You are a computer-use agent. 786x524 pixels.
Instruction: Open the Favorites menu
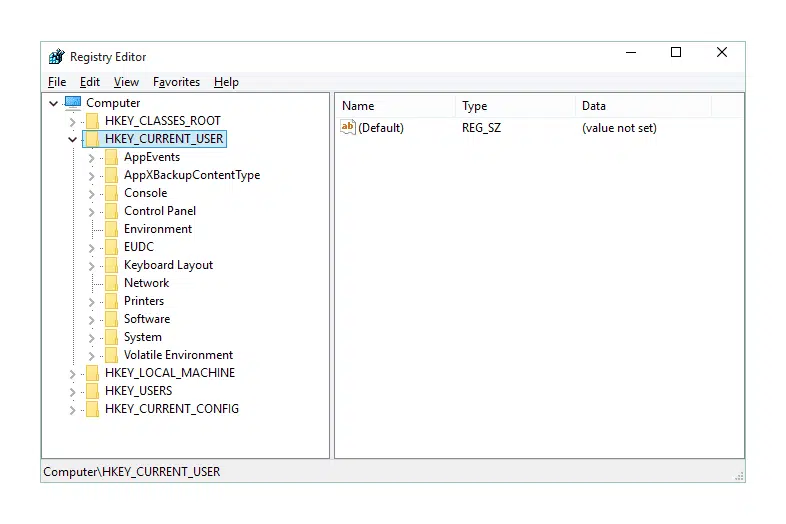(176, 82)
